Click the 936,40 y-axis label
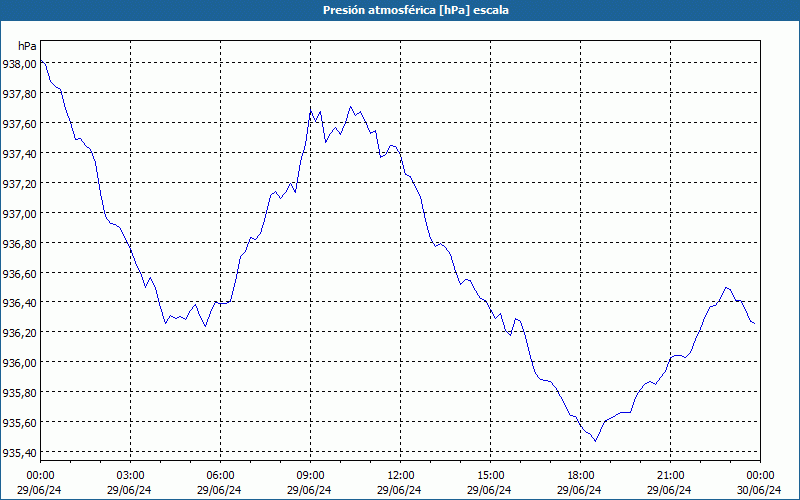The width and height of the screenshot is (800, 500). click(19, 303)
